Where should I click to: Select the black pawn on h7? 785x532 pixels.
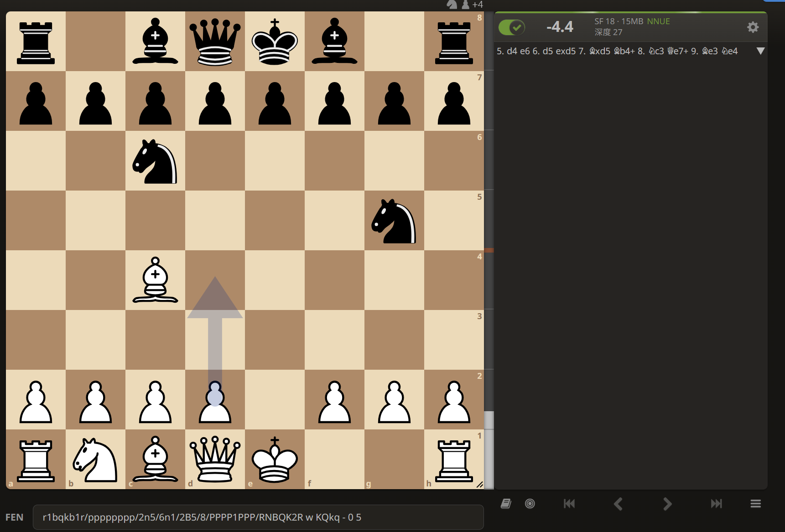pos(454,101)
